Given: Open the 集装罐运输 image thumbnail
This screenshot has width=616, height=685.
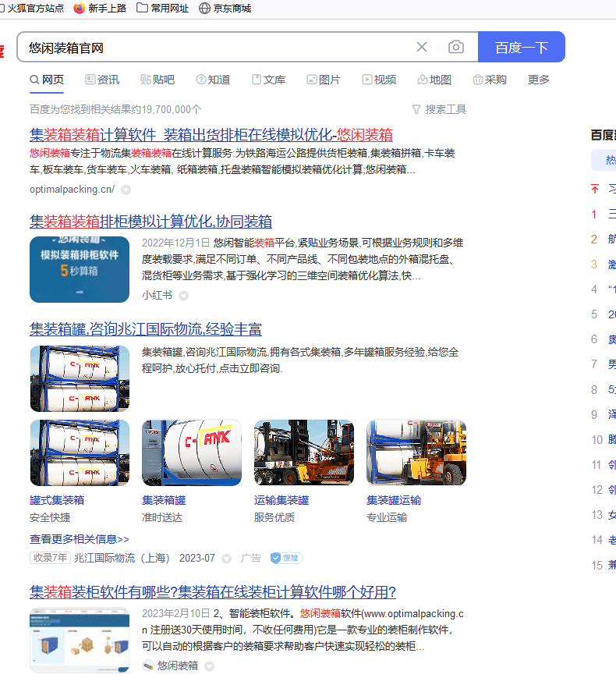Looking at the screenshot, I should click(416, 453).
